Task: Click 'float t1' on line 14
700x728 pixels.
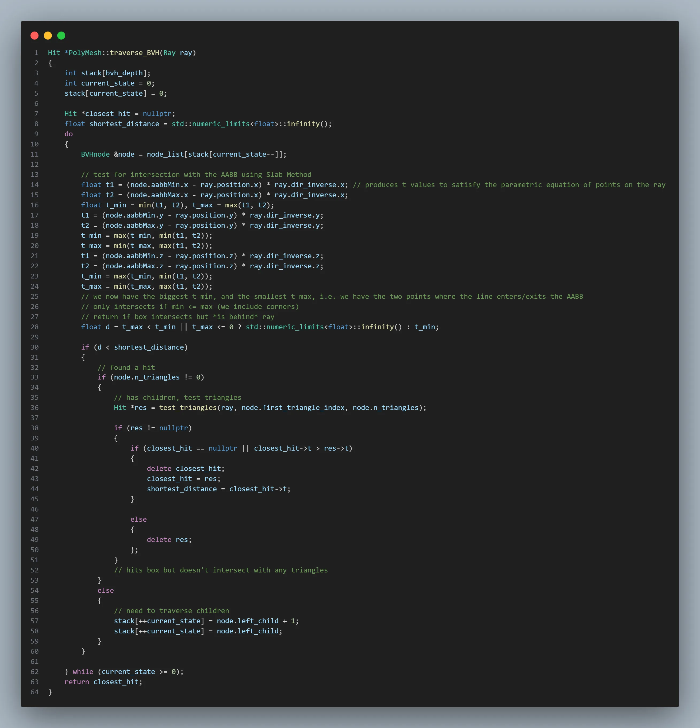Action: [97, 185]
